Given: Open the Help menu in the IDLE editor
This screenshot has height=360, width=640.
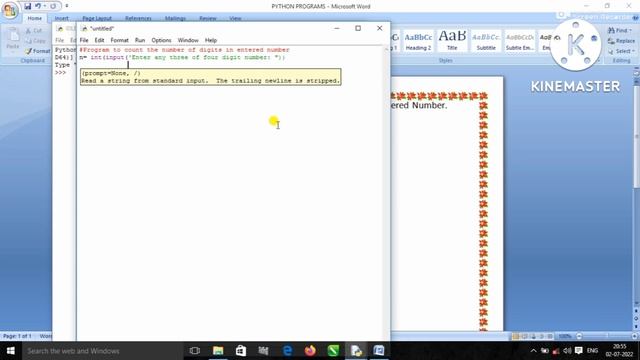Looking at the screenshot, I should point(211,40).
